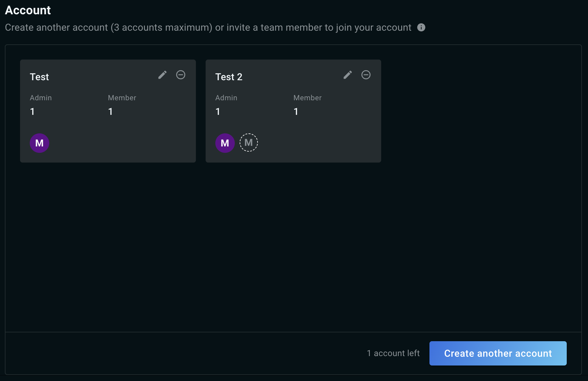
Task: Click the Test title text
Action: [39, 77]
